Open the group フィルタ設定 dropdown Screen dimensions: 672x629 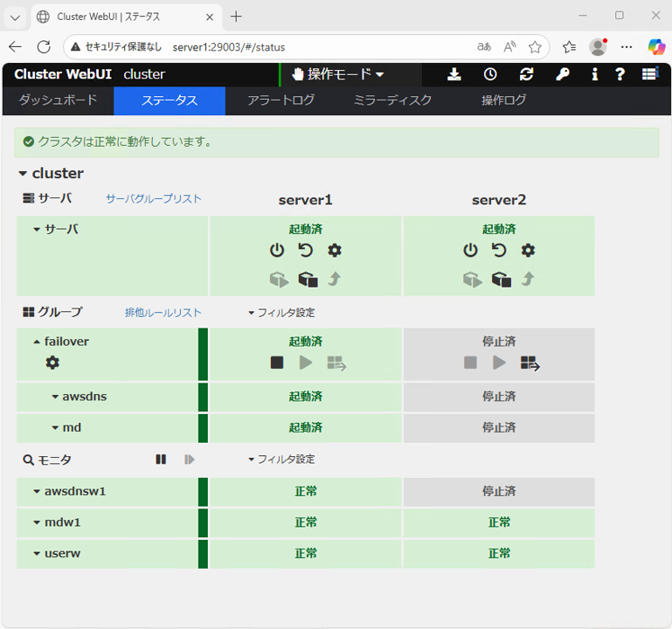coord(281,313)
